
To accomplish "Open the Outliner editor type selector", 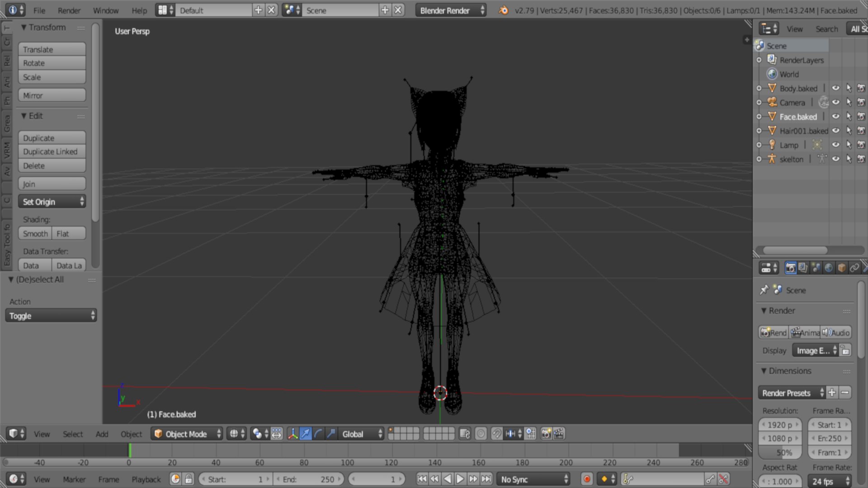I will 769,29.
